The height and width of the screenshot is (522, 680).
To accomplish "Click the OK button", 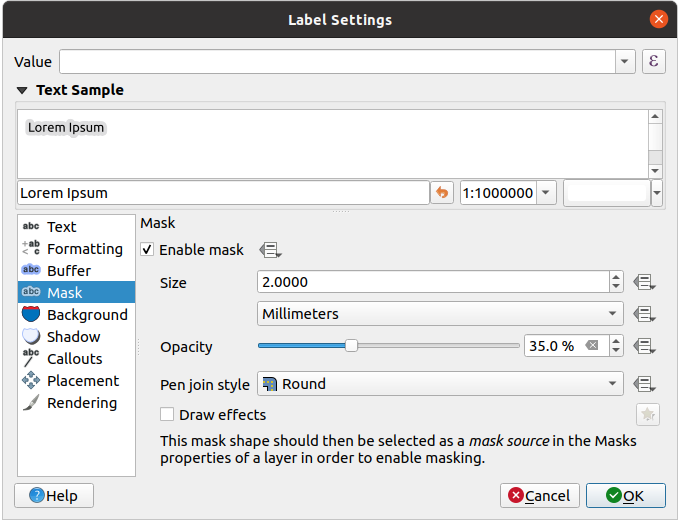I will coord(626,495).
